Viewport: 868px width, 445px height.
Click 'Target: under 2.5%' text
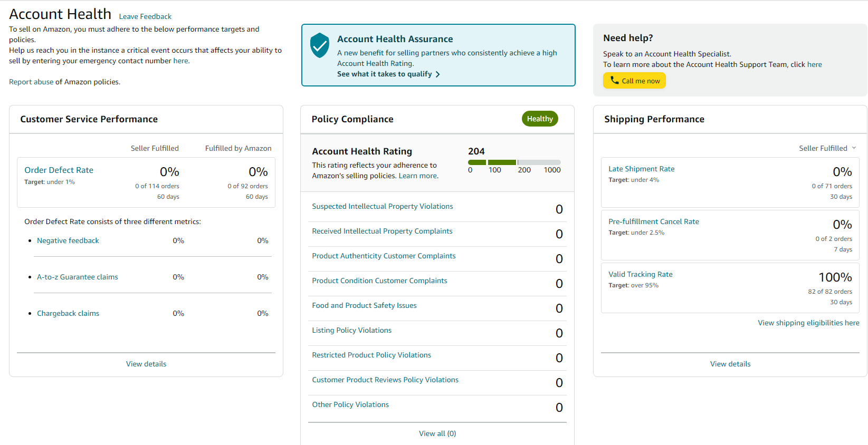[636, 233]
